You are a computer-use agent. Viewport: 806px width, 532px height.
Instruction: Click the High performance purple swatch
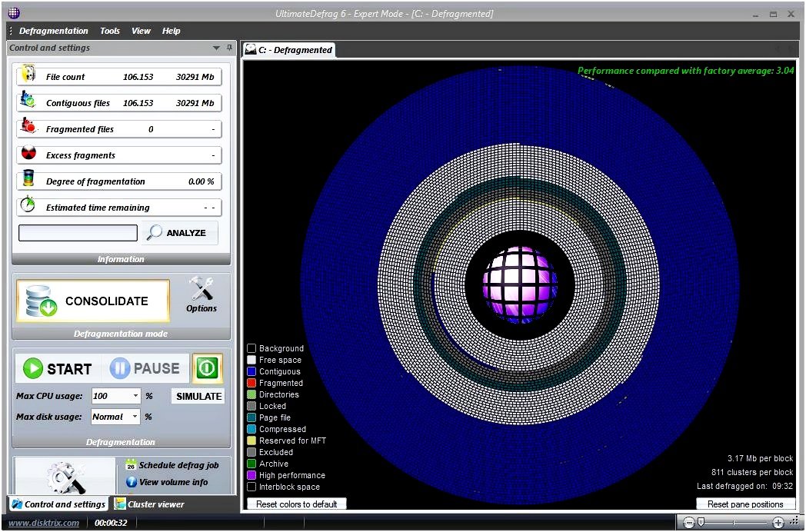click(x=251, y=475)
